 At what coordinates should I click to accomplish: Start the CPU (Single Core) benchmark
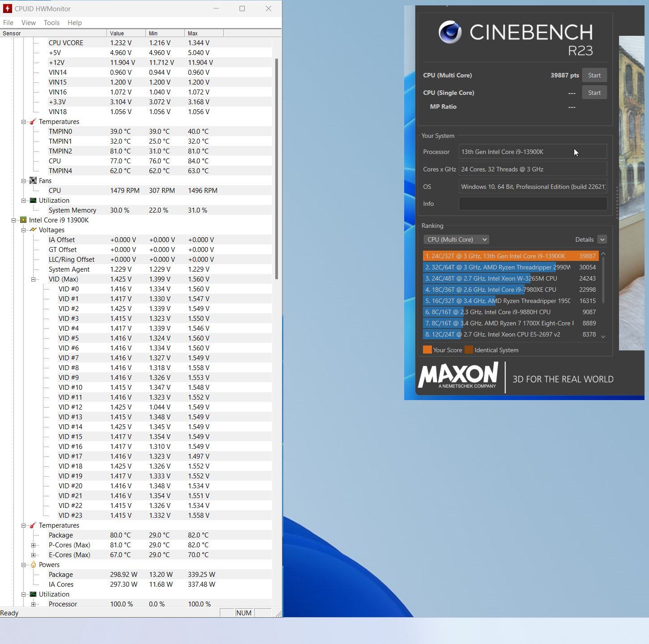594,93
